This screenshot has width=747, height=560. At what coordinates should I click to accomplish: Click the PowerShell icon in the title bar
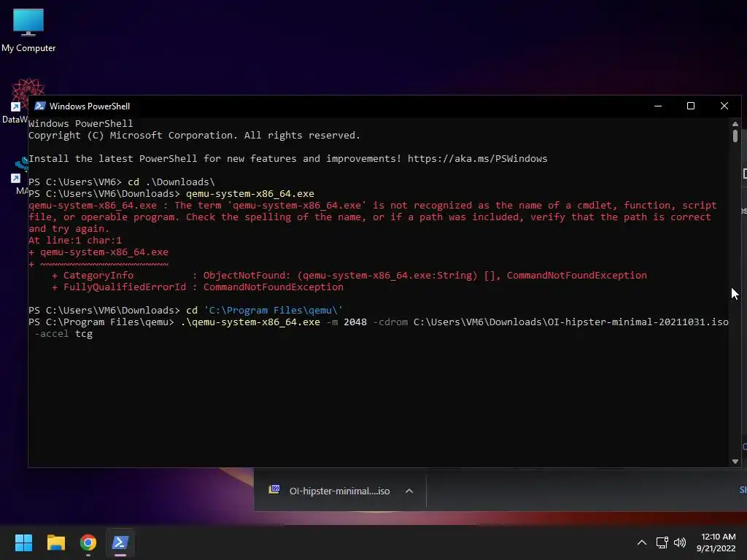pos(40,106)
